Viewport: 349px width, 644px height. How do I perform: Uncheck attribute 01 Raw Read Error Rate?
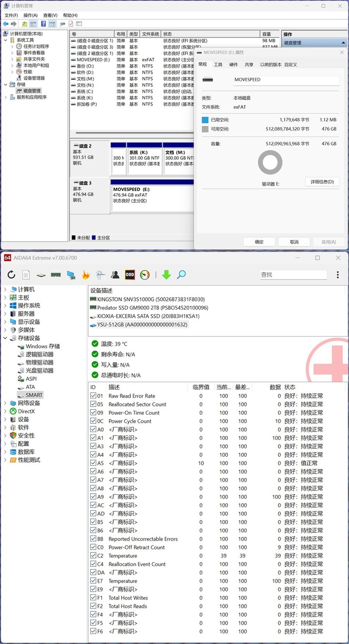click(x=93, y=396)
